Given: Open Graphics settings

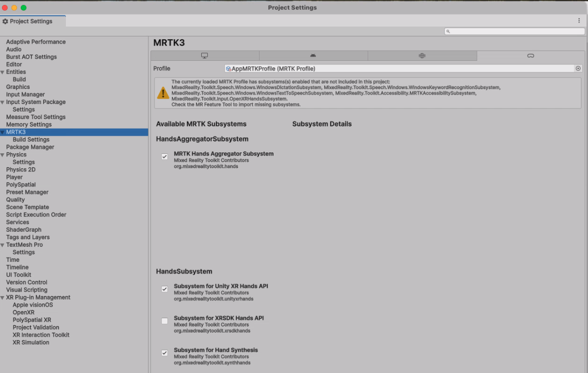Looking at the screenshot, I should [x=18, y=87].
